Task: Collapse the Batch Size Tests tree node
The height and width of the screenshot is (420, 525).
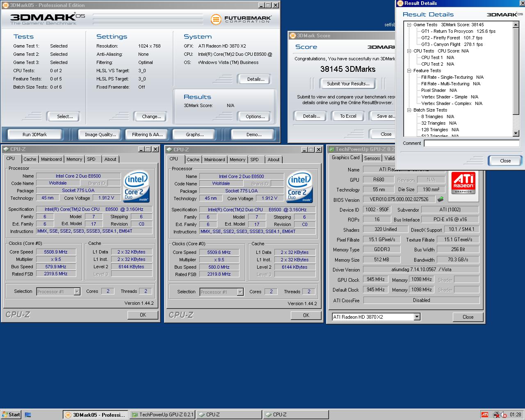Action: [409, 110]
